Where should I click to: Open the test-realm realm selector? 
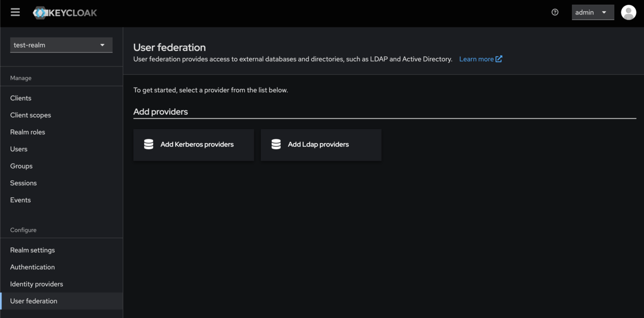61,45
